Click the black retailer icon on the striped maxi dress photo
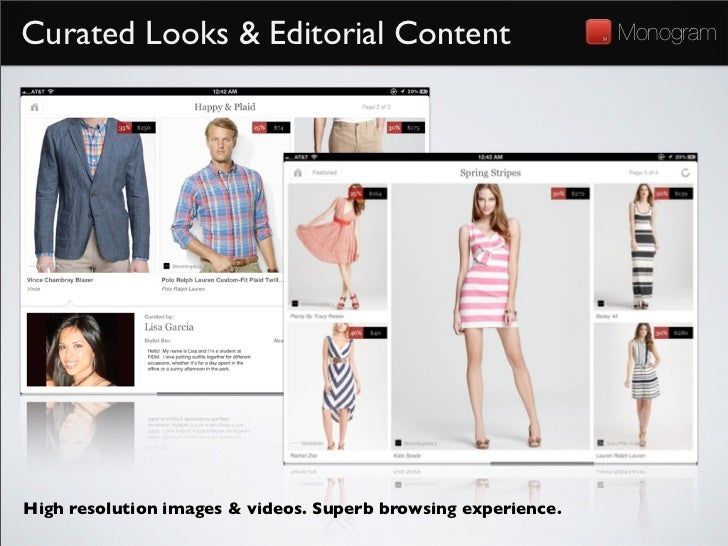 click(600, 304)
